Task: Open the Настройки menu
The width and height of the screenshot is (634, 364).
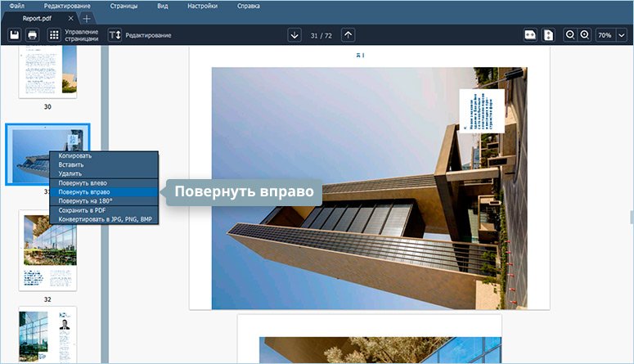Action: (x=202, y=6)
